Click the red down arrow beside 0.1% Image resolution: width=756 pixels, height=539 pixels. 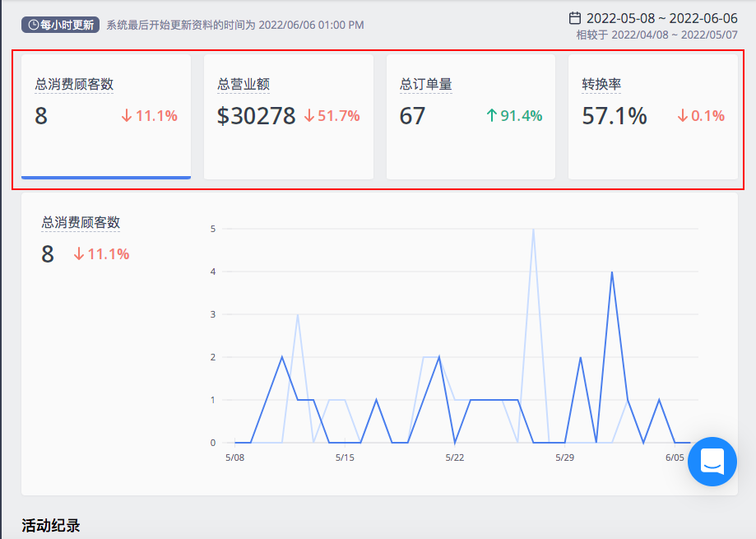click(x=682, y=116)
